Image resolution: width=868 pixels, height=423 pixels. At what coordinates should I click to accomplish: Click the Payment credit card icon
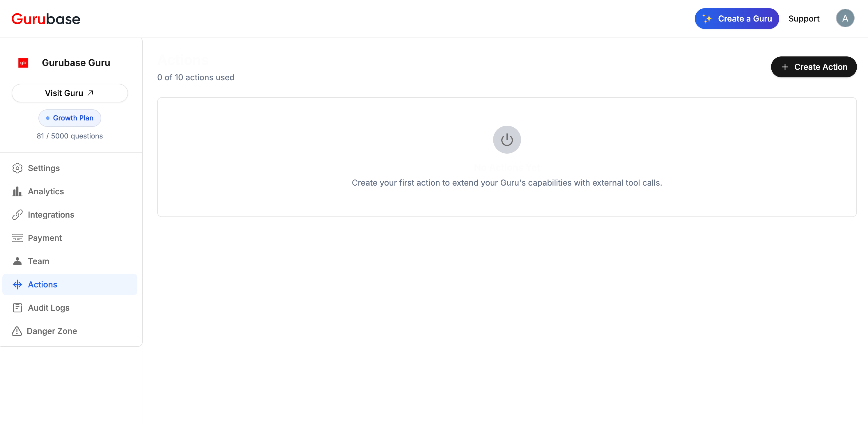point(17,238)
